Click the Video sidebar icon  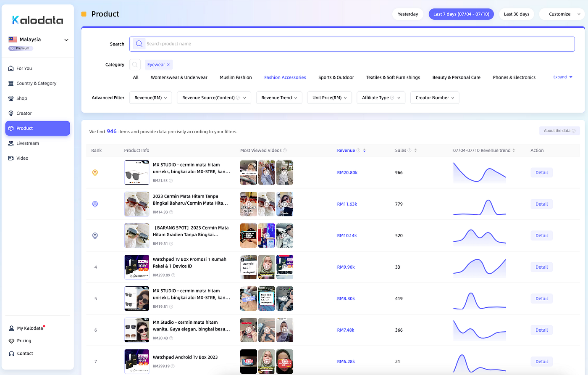(x=11, y=158)
